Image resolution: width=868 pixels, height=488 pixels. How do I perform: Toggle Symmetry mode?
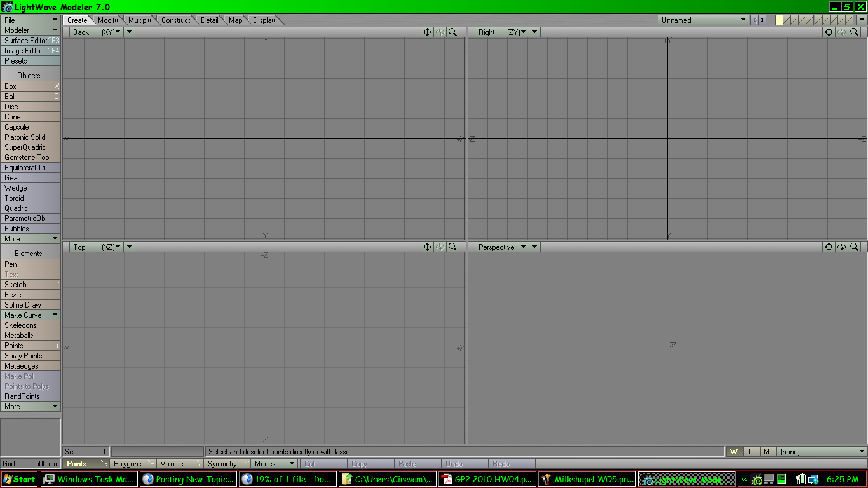[x=227, y=464]
